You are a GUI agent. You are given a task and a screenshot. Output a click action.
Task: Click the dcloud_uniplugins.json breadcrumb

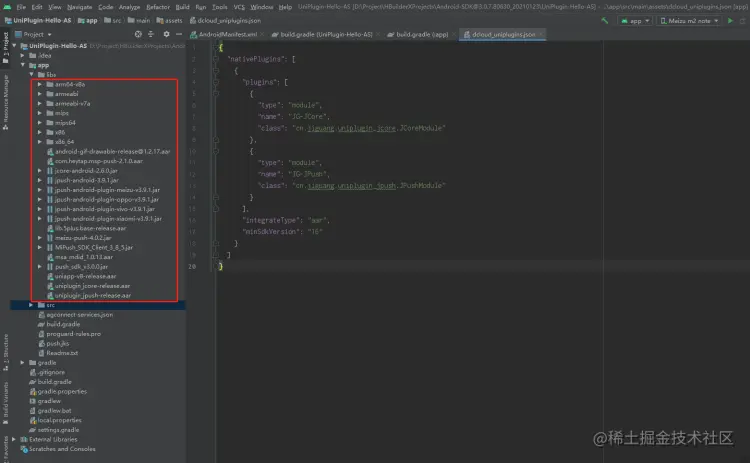tap(225, 21)
